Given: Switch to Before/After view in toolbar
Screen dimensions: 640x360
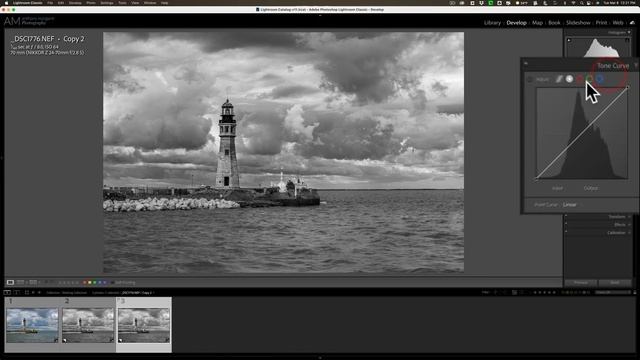Looking at the screenshot, I should tap(33, 282).
